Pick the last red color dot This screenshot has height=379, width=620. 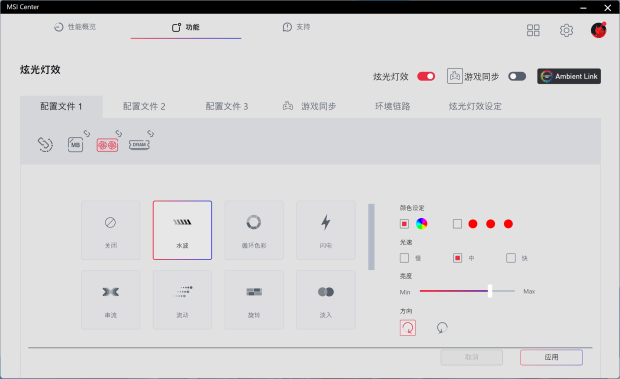508,224
